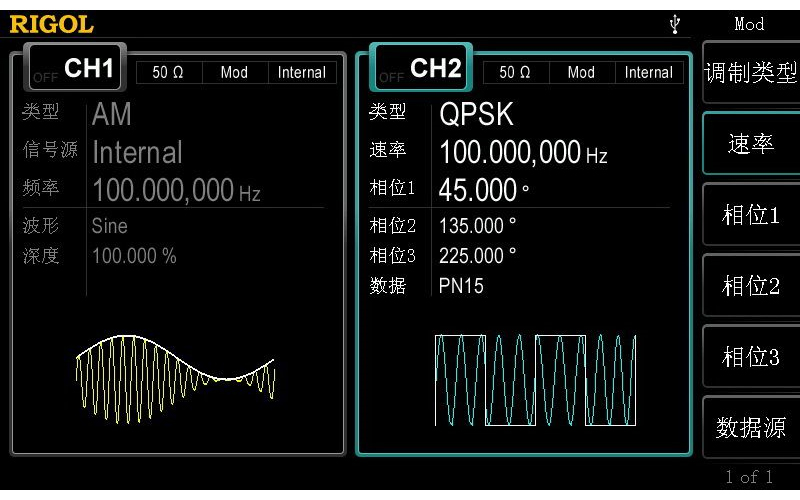Click the 1 of 1 page indicator
The width and height of the screenshot is (800, 500).
point(749,477)
